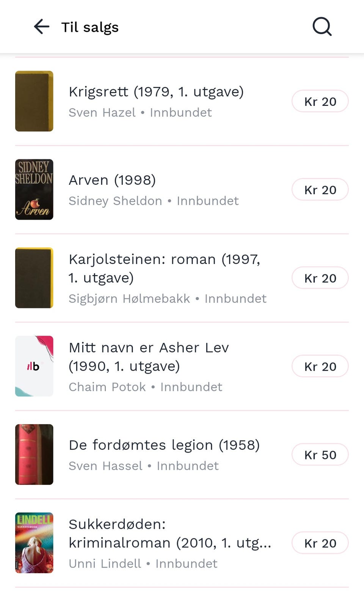Viewport: 364px width, 591px height.
Task: Select Karjolsteinen cover thumbnail
Action: (x=34, y=278)
